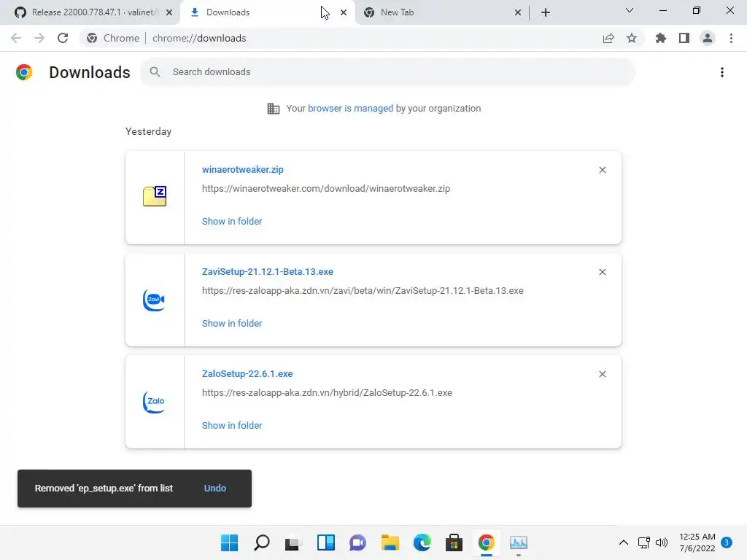Open the Chat app on taskbar
Screen dimensions: 747x560
click(357, 542)
